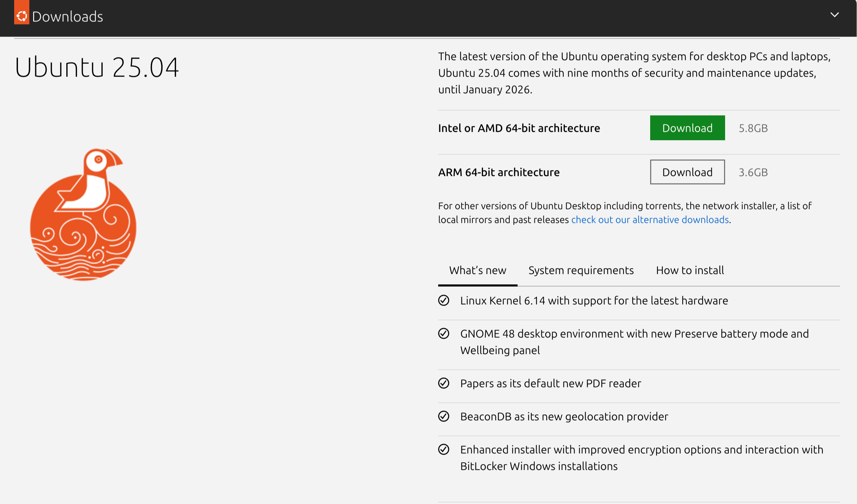Click checkmark icon beside Linux Kernel 6.14
Viewport: 857px width, 504px height.
(444, 300)
